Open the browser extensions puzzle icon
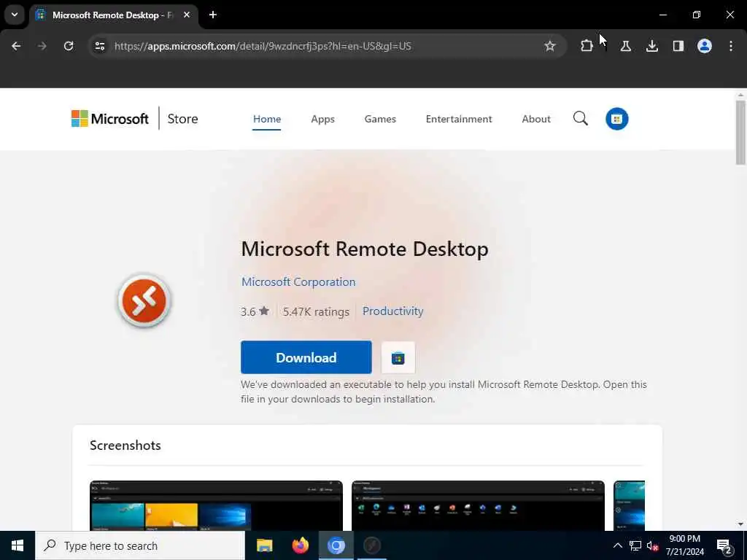The width and height of the screenshot is (747, 560). click(x=587, y=46)
